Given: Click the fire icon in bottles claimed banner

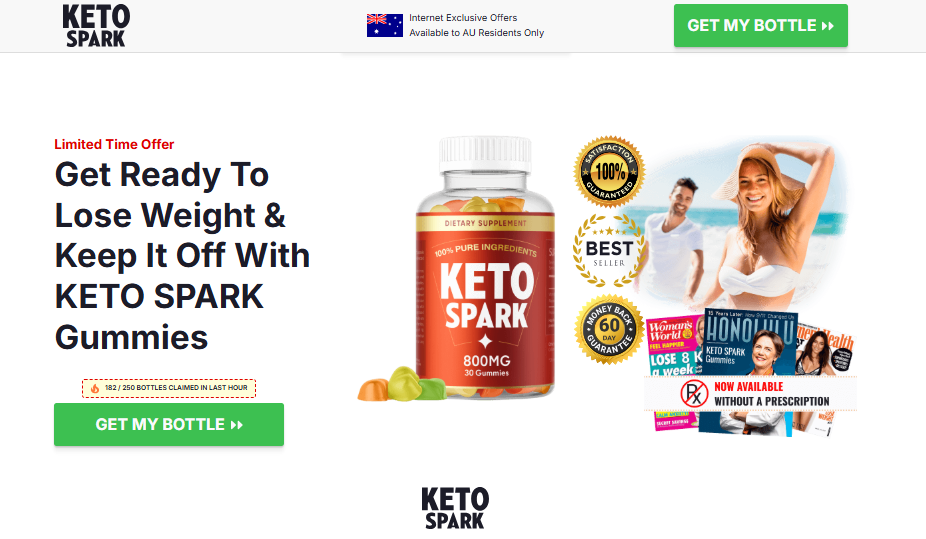Looking at the screenshot, I should [x=94, y=388].
